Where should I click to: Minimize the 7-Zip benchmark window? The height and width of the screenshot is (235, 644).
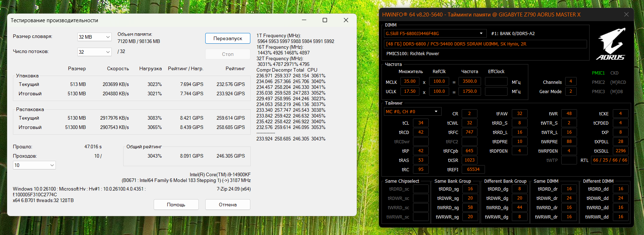point(304,20)
